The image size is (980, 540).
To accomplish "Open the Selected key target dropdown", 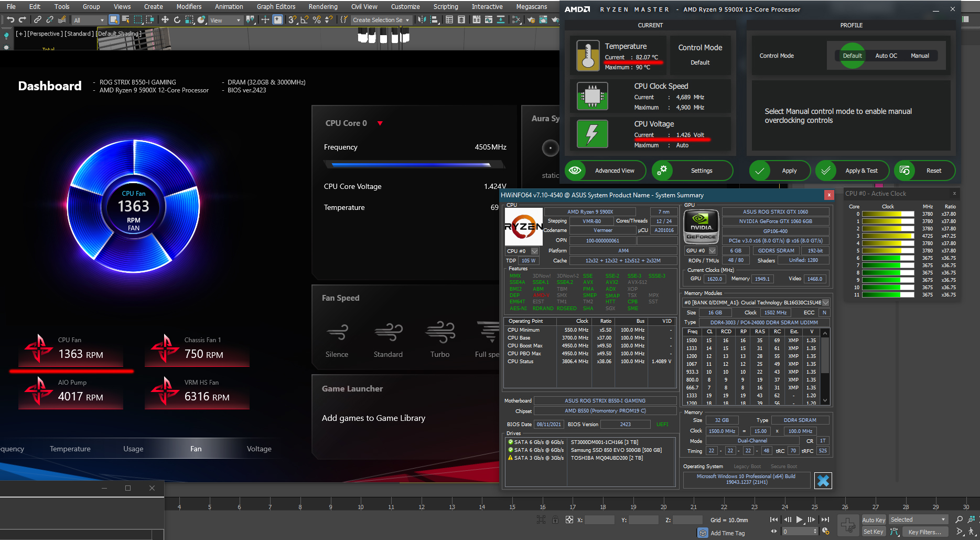I will 918,520.
